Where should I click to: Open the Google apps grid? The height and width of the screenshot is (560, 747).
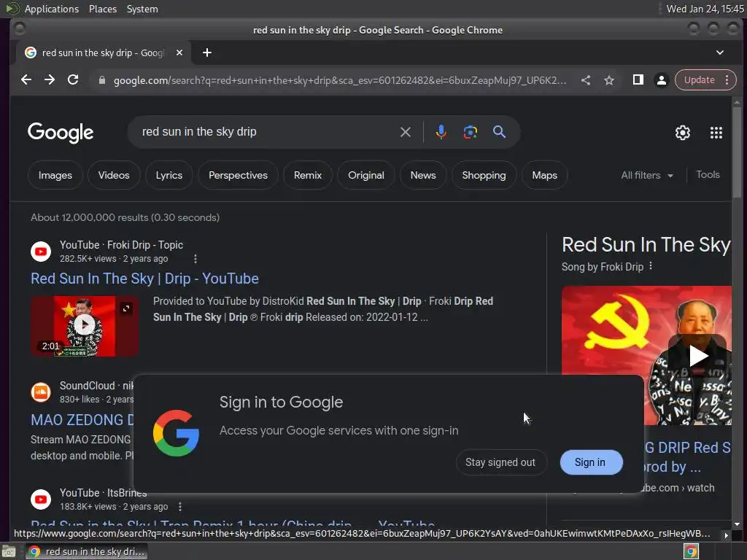(x=716, y=133)
